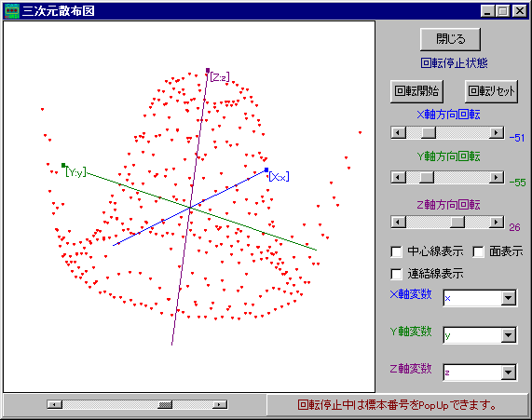Image resolution: width=532 pixels, height=420 pixels.
Task: Click the 回転開始 button
Action: coord(416,91)
